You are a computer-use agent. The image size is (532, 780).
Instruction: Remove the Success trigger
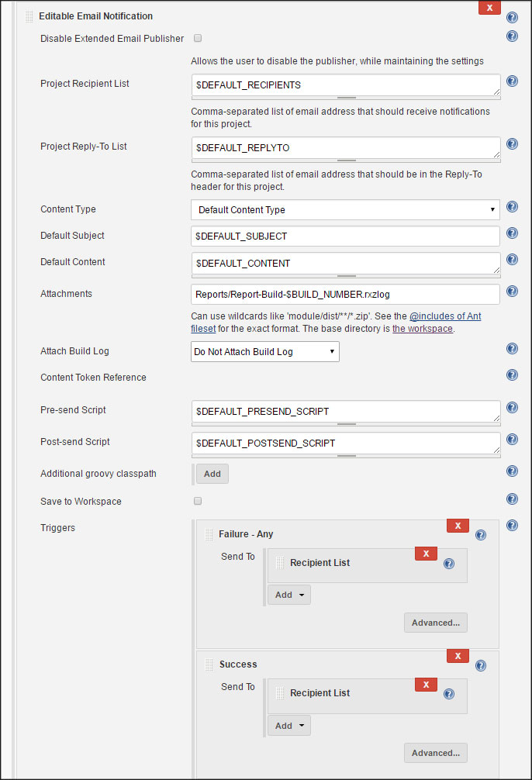click(x=458, y=656)
